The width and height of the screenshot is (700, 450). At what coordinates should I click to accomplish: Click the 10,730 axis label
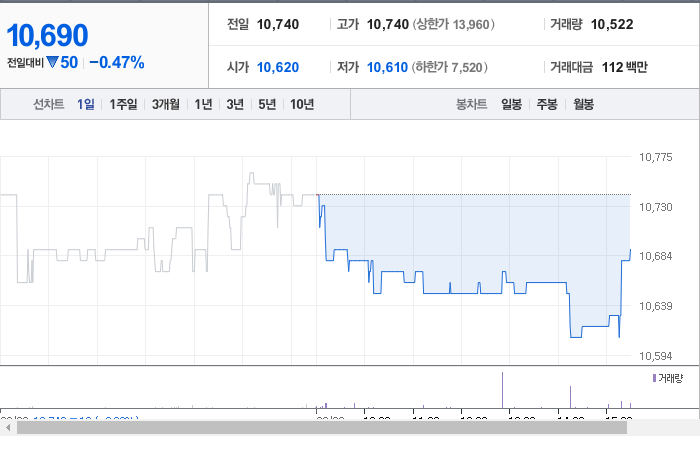pyautogui.click(x=655, y=207)
